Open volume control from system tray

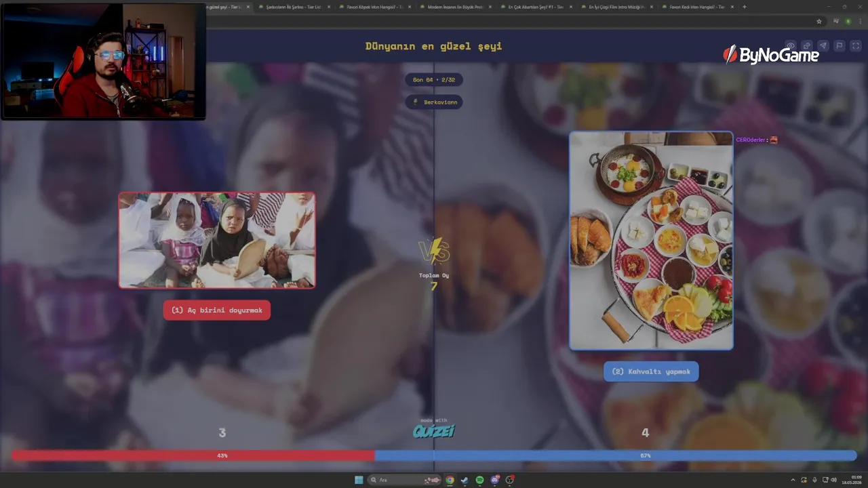point(833,480)
